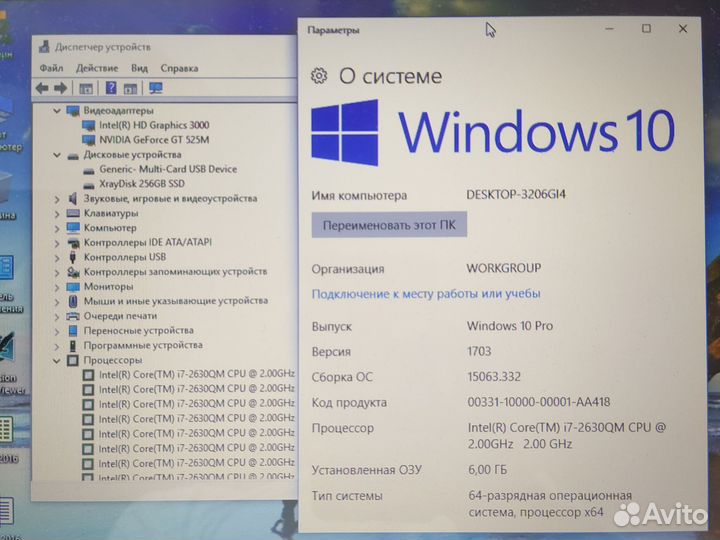Image resolution: width=720 pixels, height=540 pixels.
Task: Click the Windows 10 logo image
Action: coord(493,132)
